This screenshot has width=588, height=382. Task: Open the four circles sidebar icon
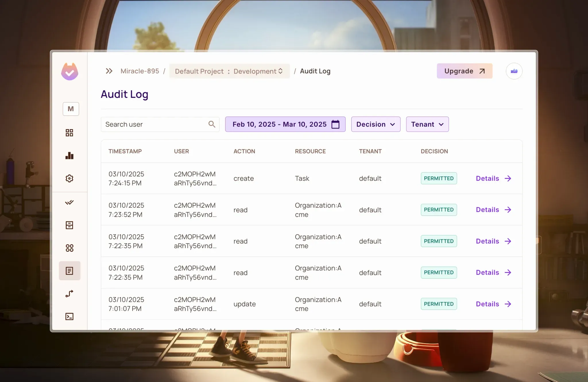coord(69,248)
